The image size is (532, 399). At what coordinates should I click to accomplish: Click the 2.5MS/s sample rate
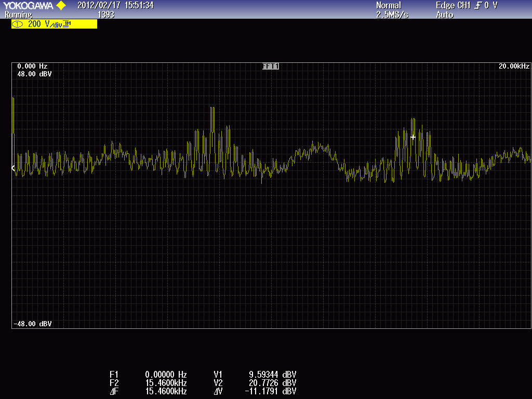point(392,15)
